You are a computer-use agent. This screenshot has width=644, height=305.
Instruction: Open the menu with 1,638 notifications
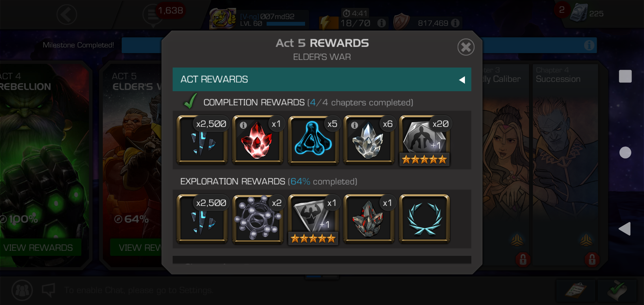tap(153, 15)
